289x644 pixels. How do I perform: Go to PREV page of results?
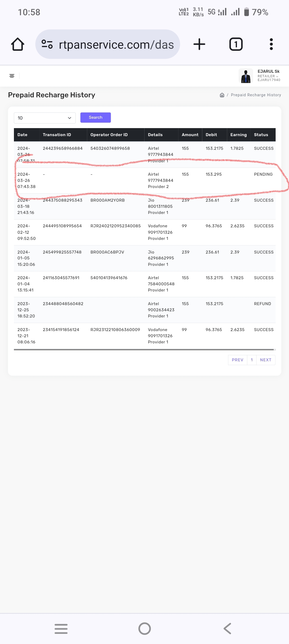[x=237, y=360]
